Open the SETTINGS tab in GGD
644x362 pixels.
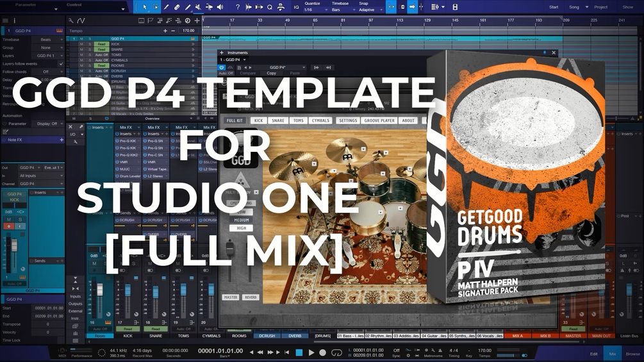348,120
